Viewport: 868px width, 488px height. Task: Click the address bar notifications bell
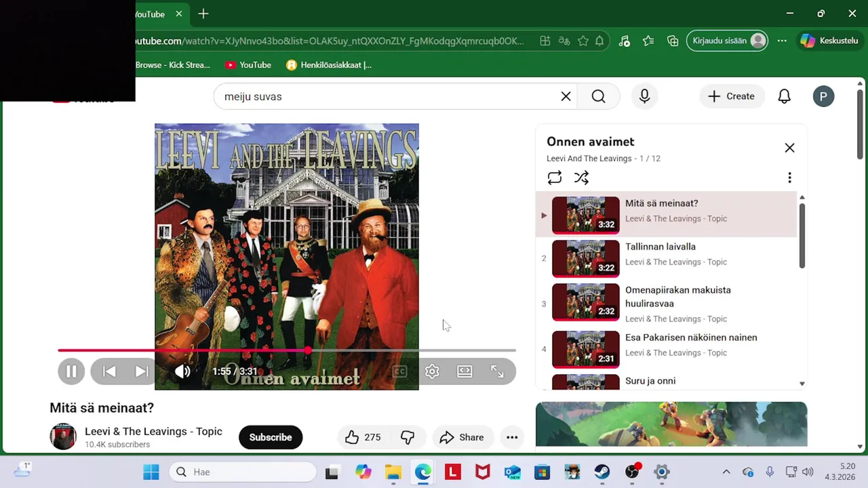point(599,41)
